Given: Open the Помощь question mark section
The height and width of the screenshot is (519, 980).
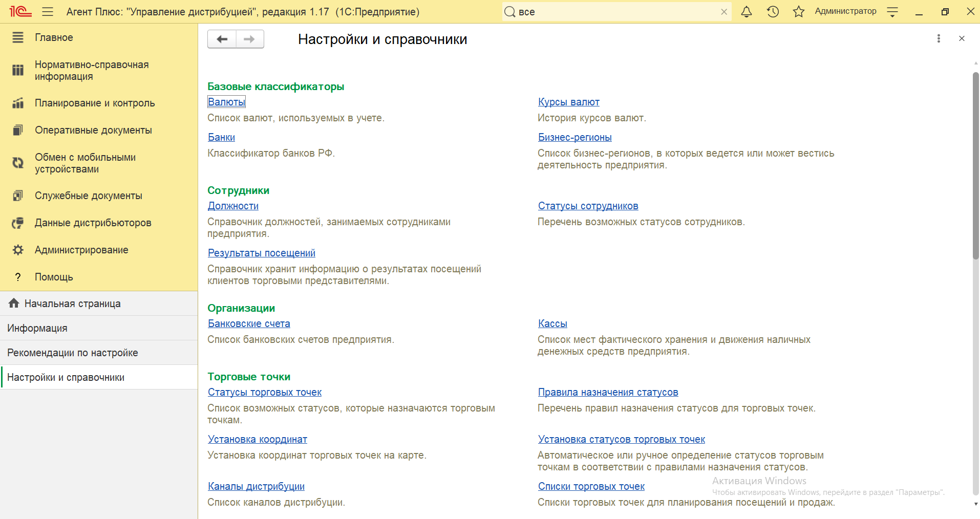Looking at the screenshot, I should pos(54,277).
